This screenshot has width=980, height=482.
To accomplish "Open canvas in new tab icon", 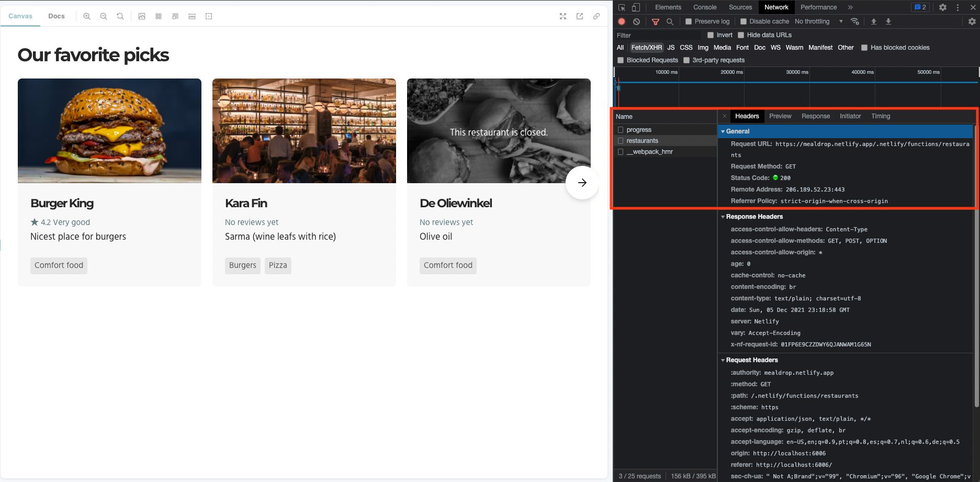I will 580,16.
